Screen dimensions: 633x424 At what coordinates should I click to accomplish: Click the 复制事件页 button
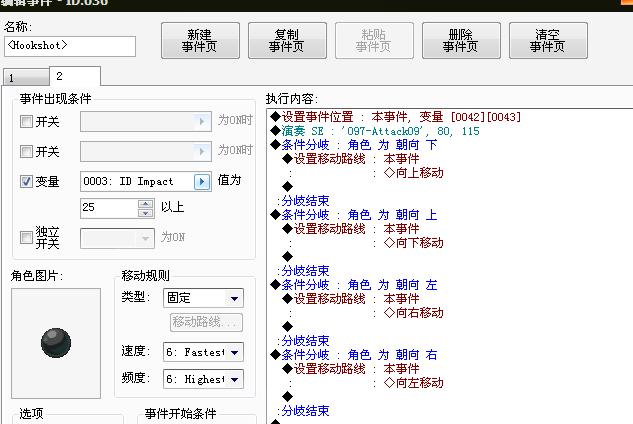click(287, 40)
